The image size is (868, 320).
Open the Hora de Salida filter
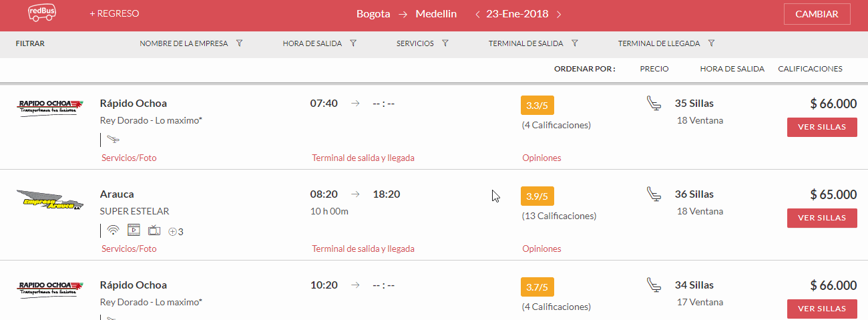(320, 43)
